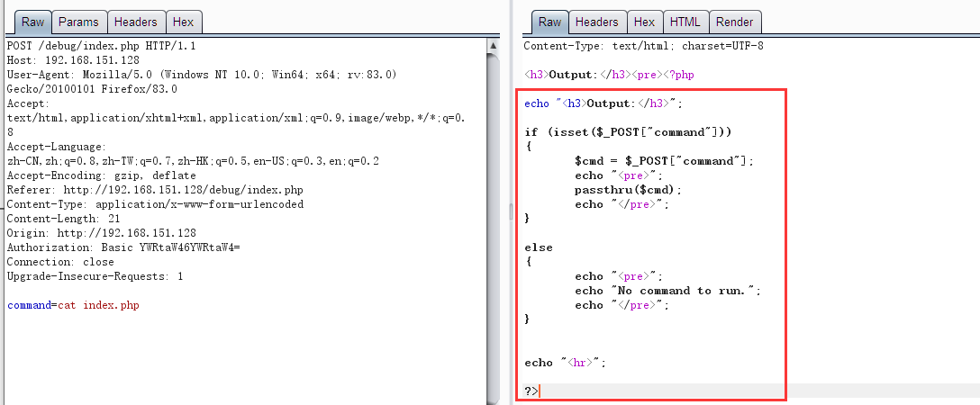Click the "No command to run." echo line
980x405 pixels.
pos(668,291)
